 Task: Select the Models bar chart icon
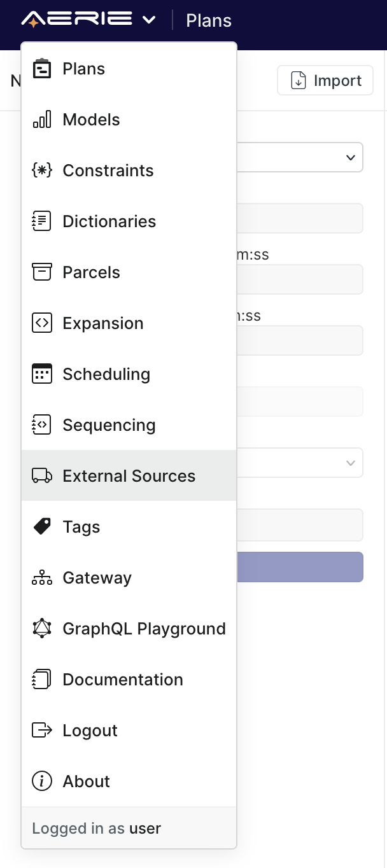[x=41, y=119]
